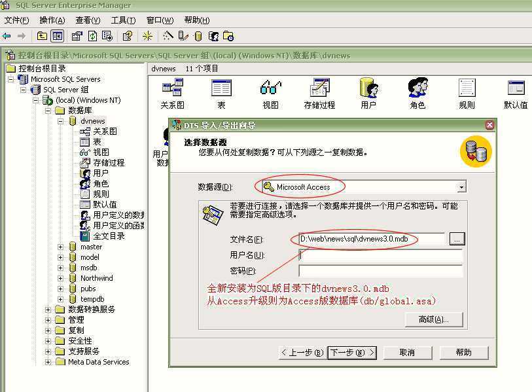Open the 窗口(W) menu
The height and width of the screenshot is (392, 532).
click(160, 20)
